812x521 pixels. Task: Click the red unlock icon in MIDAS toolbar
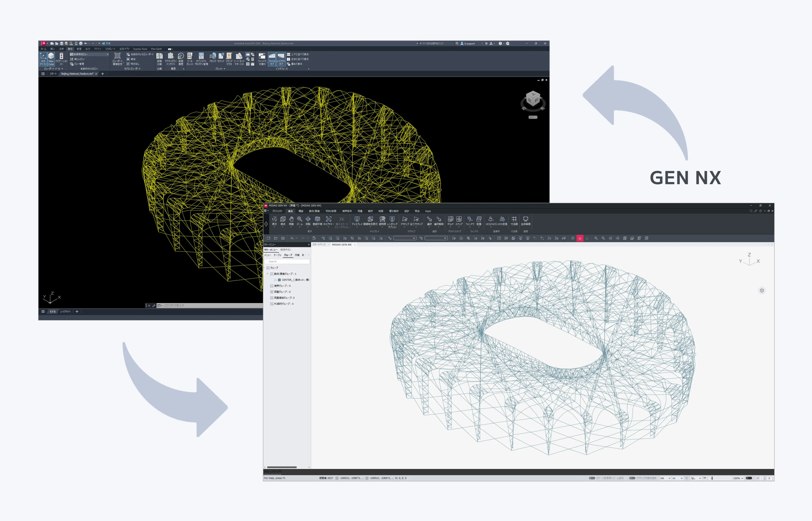pos(580,238)
